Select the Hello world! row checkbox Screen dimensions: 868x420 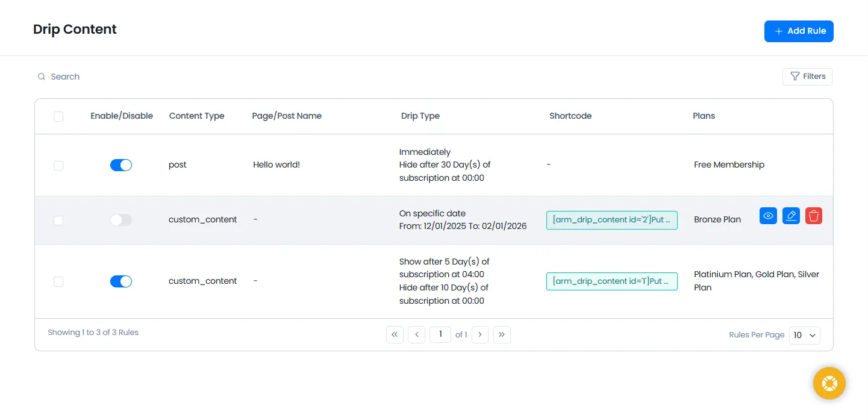pos(58,166)
